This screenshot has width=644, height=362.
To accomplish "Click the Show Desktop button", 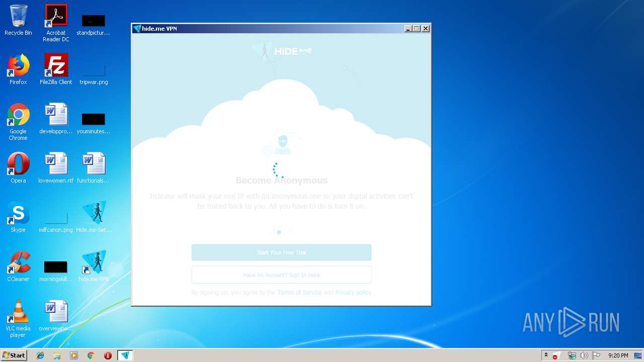I will tap(639, 355).
